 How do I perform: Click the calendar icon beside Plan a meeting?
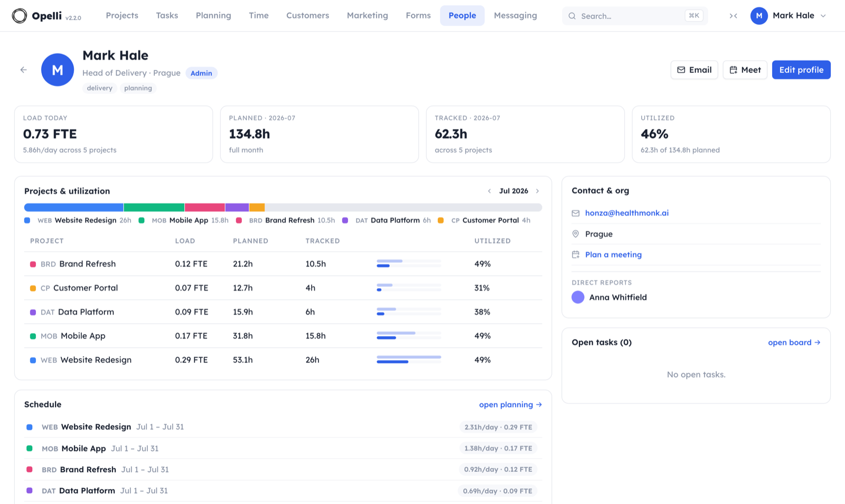(576, 254)
